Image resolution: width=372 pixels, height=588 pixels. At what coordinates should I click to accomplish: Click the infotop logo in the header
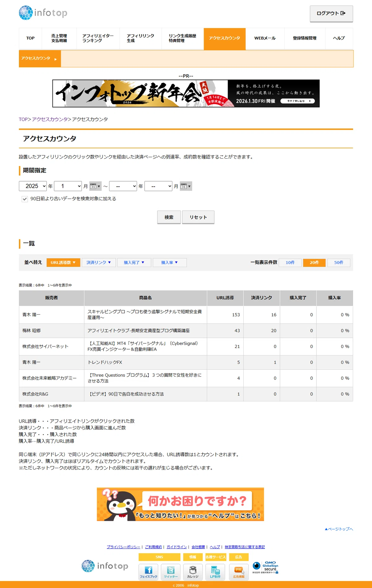43,13
